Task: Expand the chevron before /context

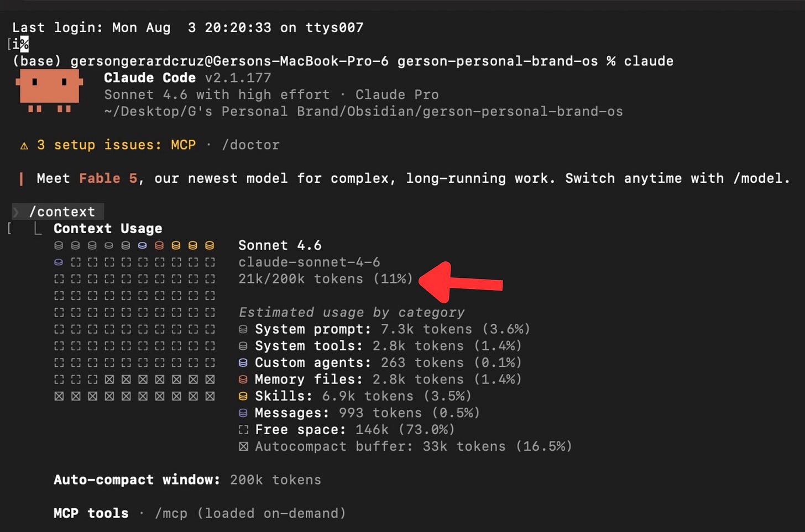Action: [x=16, y=212]
